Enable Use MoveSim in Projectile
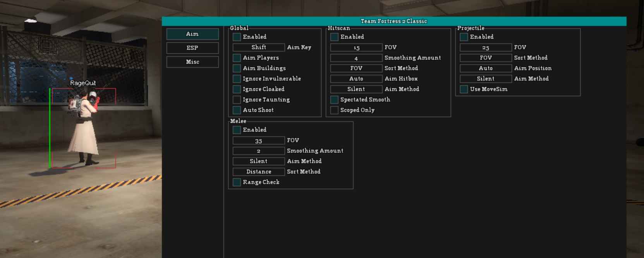 pos(464,89)
